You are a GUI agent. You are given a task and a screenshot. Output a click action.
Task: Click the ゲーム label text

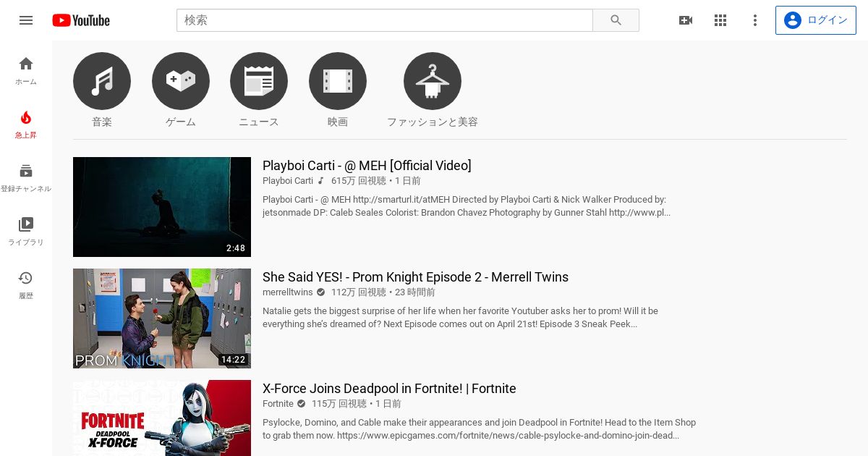point(181,122)
